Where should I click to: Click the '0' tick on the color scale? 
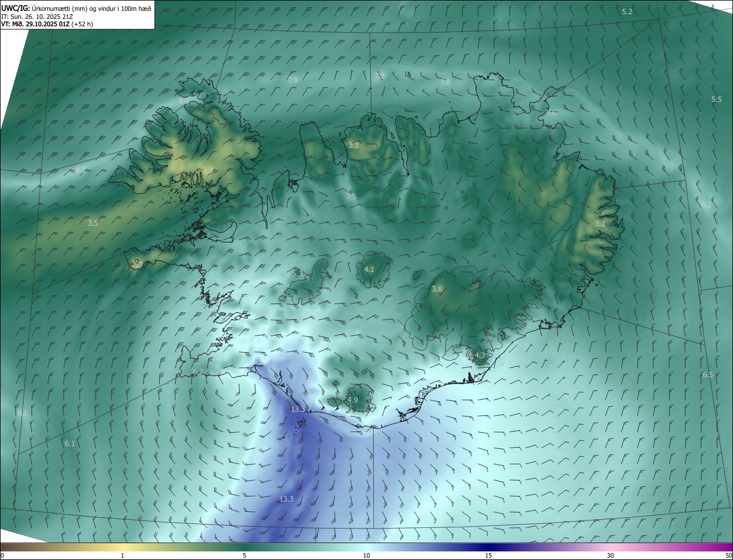click(2, 556)
